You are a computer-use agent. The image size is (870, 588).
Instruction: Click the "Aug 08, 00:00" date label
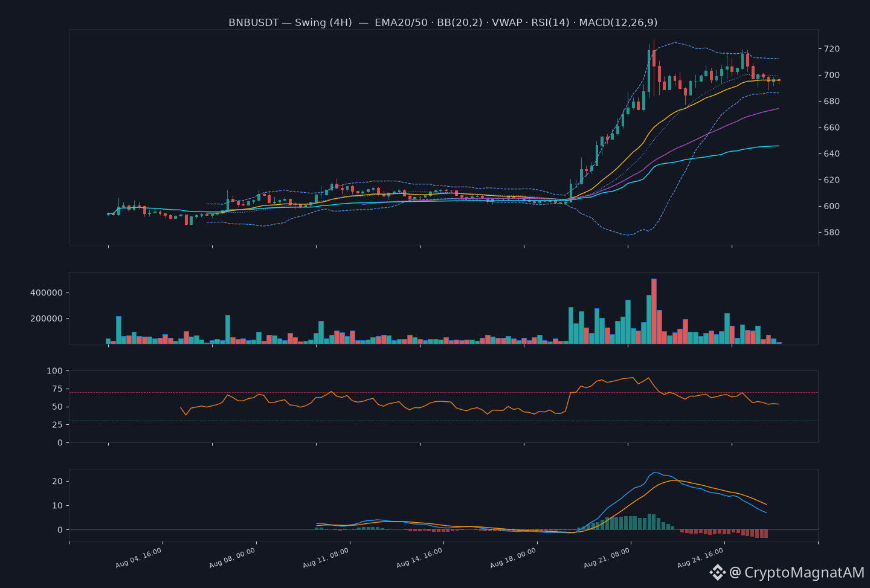coord(233,558)
